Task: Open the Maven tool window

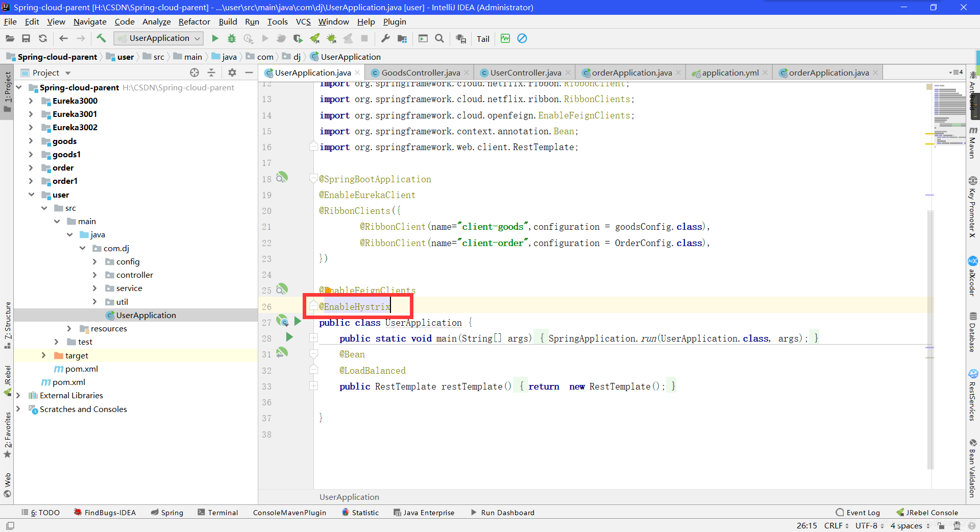Action: (x=973, y=143)
